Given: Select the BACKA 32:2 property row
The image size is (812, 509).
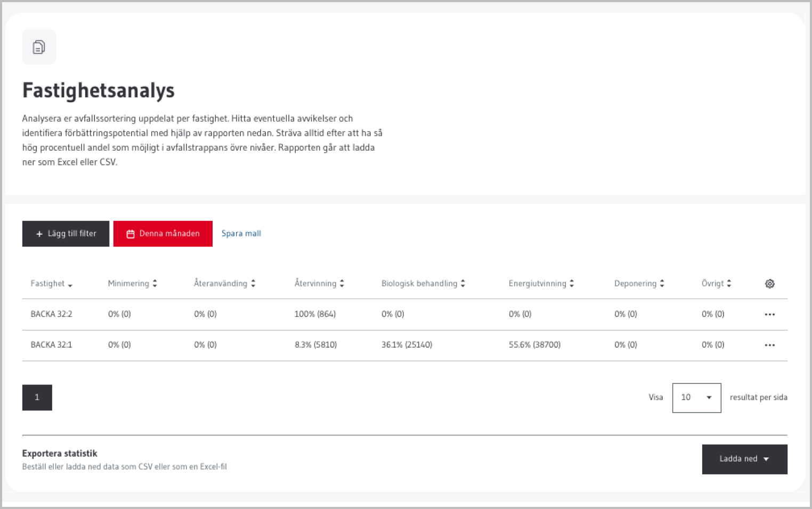Looking at the screenshot, I should tap(51, 314).
